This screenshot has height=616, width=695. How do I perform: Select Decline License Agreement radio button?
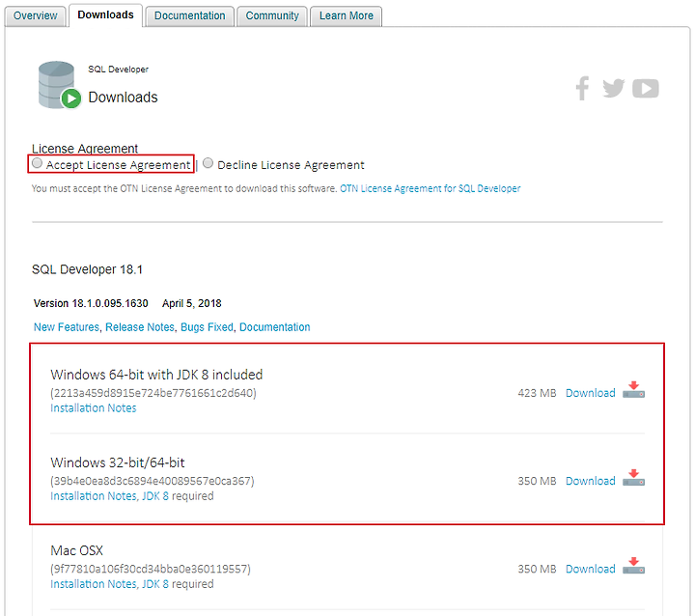click(208, 163)
